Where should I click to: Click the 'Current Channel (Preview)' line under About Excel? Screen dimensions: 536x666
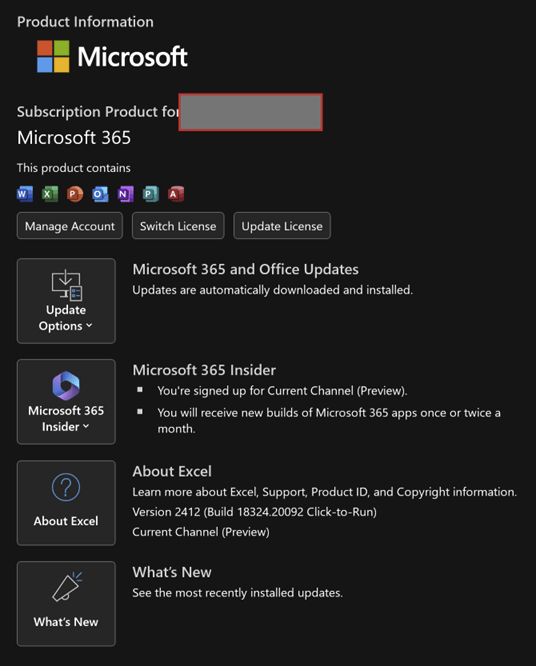point(201,532)
